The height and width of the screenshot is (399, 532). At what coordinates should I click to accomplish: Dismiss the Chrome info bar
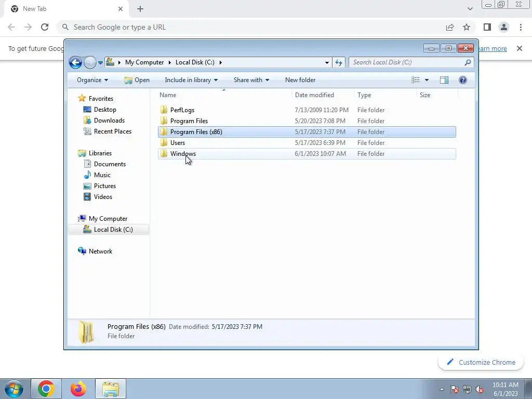click(x=519, y=48)
